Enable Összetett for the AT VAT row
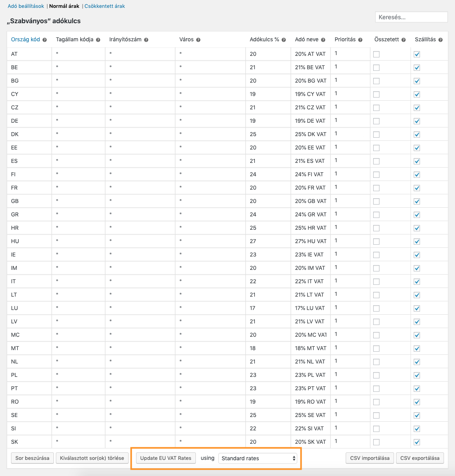 click(376, 54)
